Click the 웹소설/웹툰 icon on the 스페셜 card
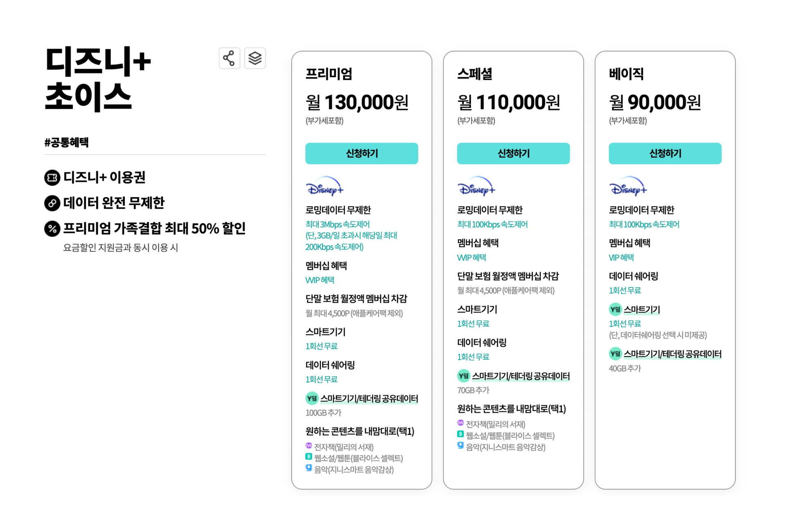Image resolution: width=785 pixels, height=532 pixels. (460, 434)
